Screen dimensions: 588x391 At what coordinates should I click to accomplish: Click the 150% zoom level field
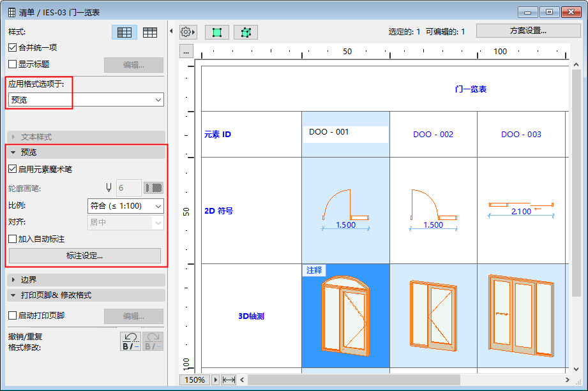click(195, 380)
